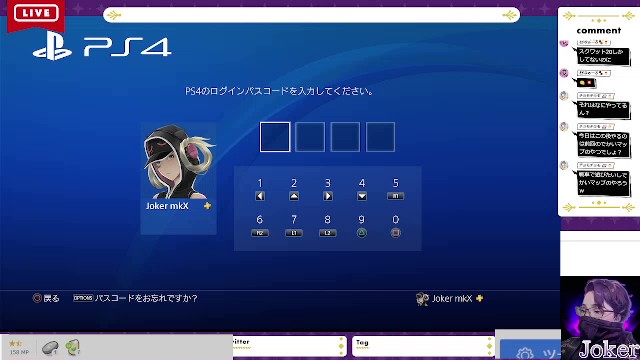Screen dimensions: 640x360
Task: Click the red LIVE badge
Action: coord(36,14)
